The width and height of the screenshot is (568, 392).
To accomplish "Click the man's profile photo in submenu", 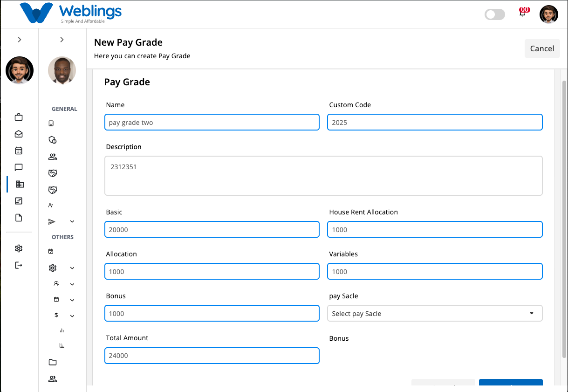I will point(62,70).
